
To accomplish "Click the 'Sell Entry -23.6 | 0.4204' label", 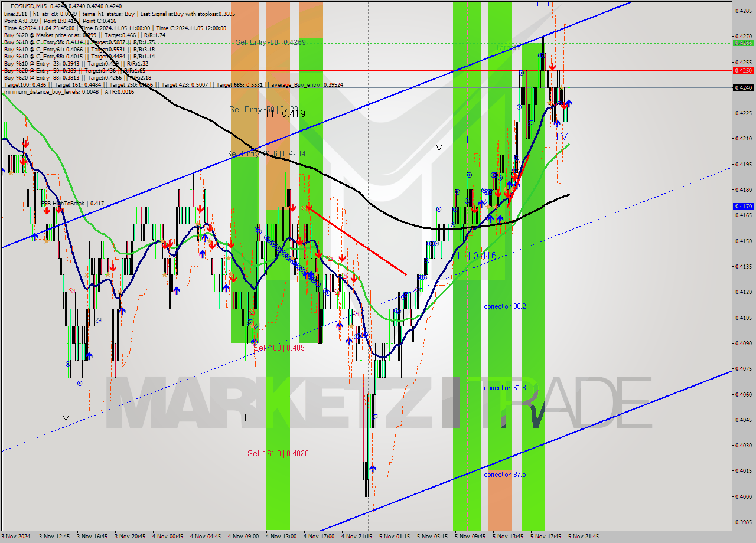I will 266,153.
